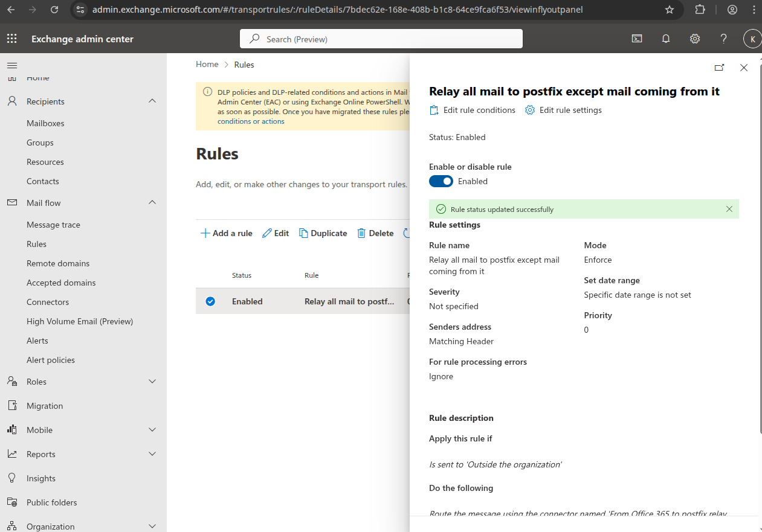The image size is (762, 532).
Task: Click the browser profile icon
Action: 732,10
